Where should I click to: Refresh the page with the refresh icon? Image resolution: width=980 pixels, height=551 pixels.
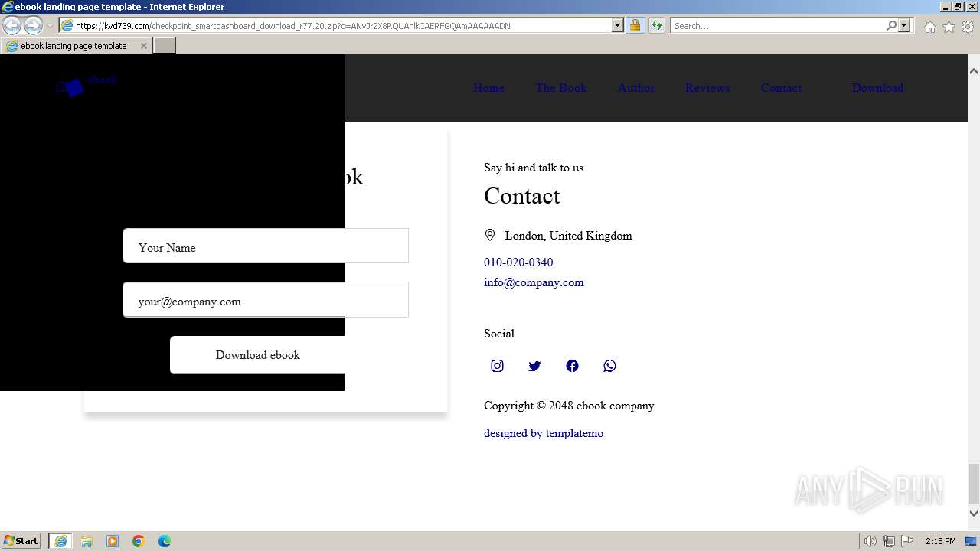(656, 25)
